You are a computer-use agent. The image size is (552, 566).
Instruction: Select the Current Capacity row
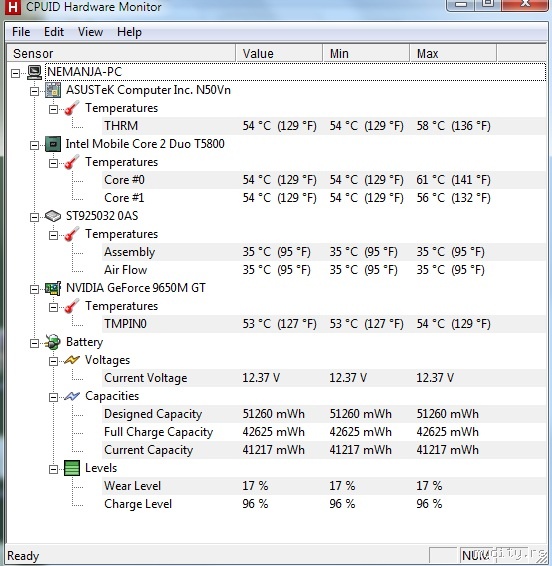pos(324,450)
